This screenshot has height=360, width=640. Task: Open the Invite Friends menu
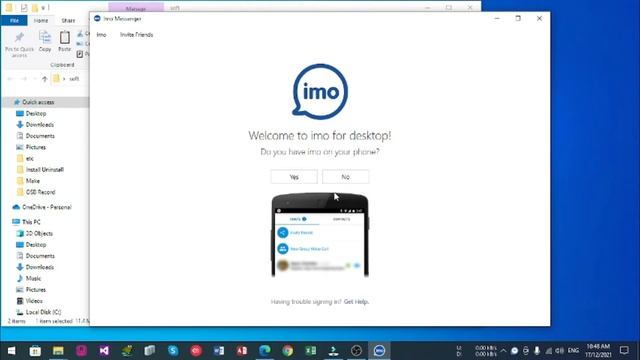click(136, 35)
